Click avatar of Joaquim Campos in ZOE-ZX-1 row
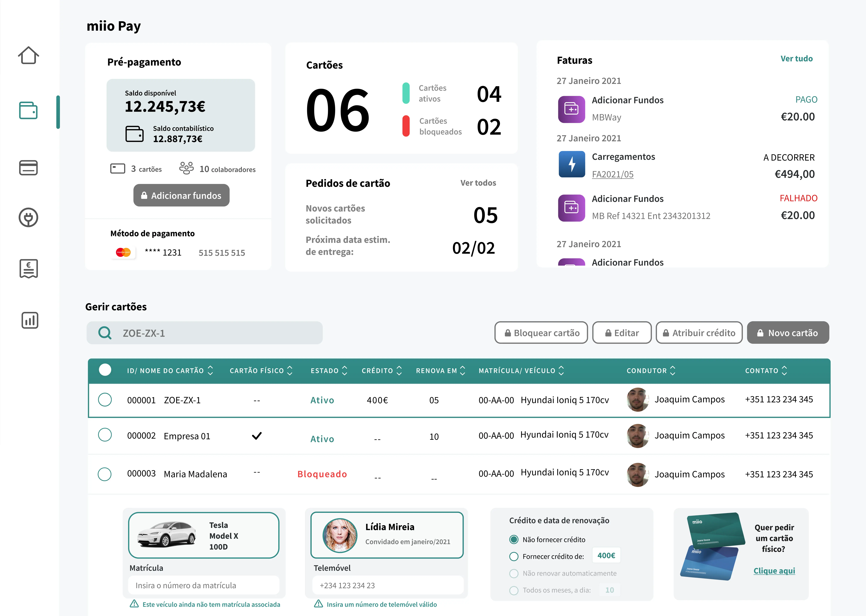 pos(638,399)
